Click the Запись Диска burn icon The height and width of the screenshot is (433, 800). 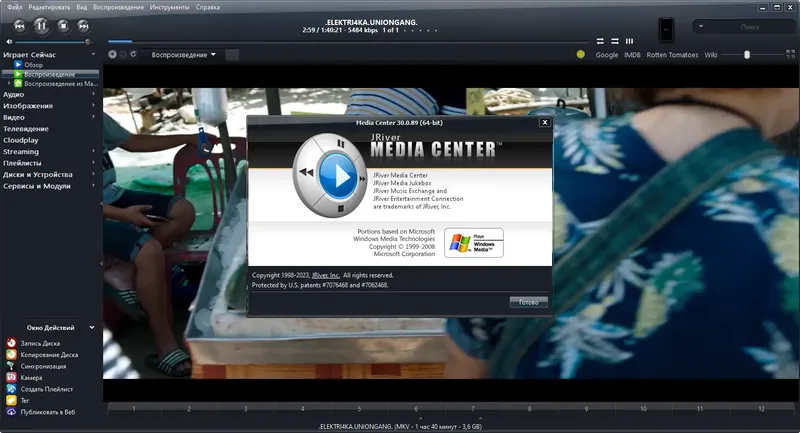coord(11,343)
